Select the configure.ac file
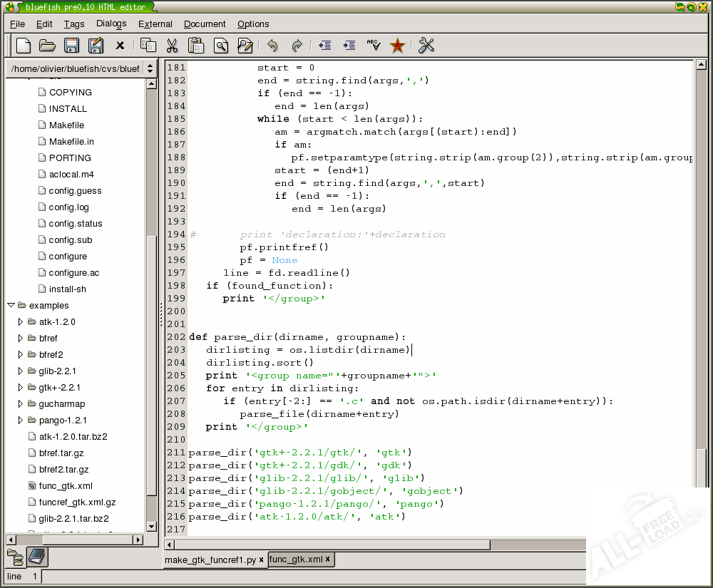This screenshot has height=588, width=713. [x=73, y=272]
